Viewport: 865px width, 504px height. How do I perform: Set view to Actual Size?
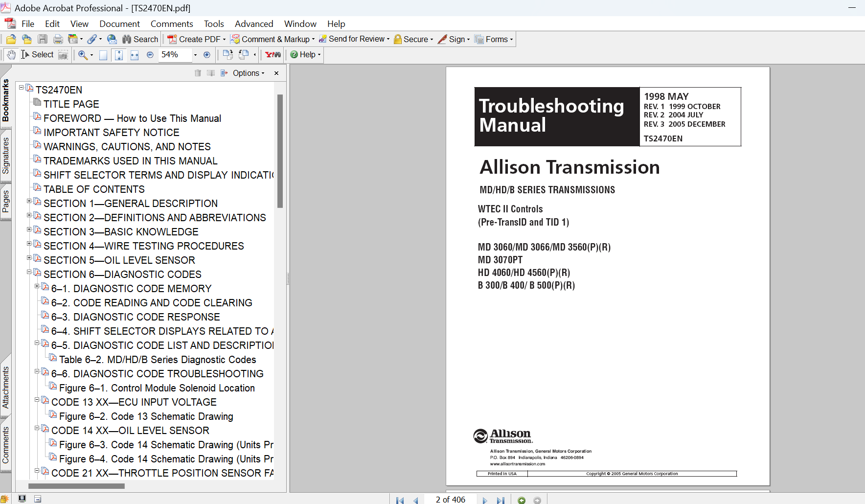[x=103, y=55]
